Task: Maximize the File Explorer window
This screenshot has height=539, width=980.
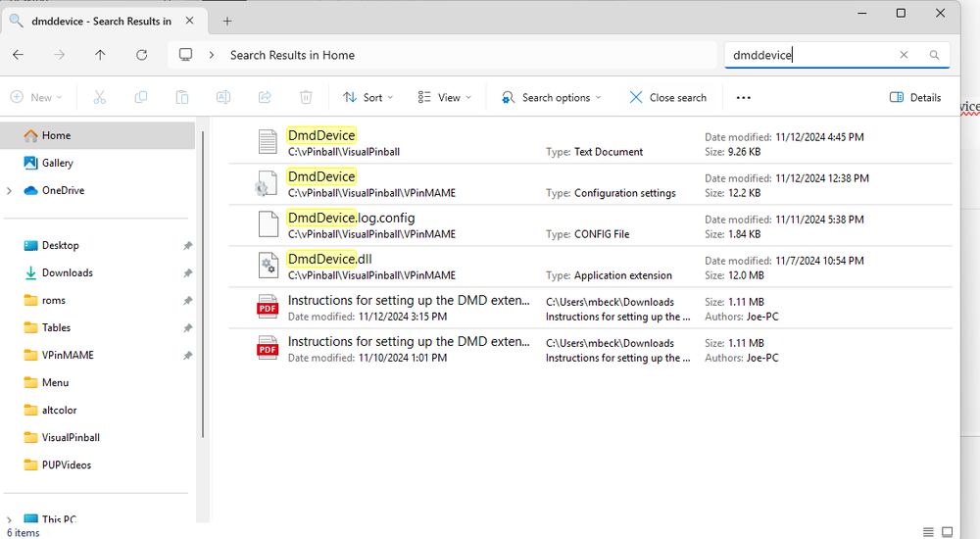Action: pyautogui.click(x=901, y=13)
